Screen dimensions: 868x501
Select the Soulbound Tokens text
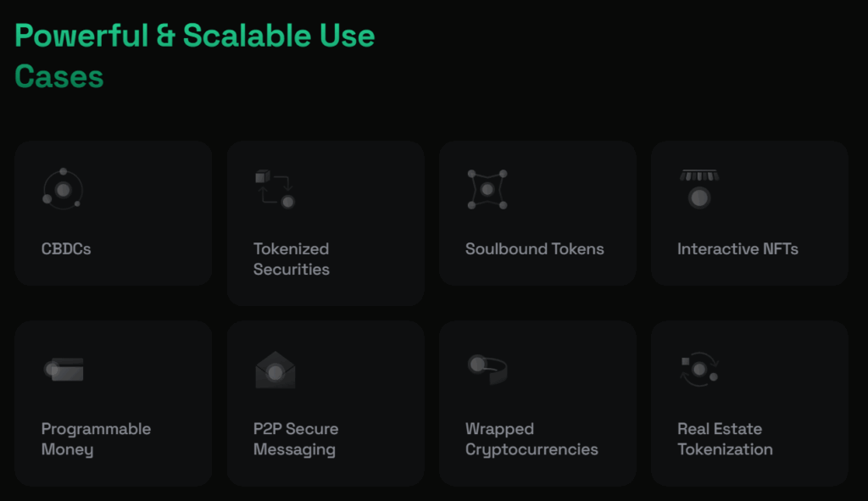pyautogui.click(x=534, y=249)
